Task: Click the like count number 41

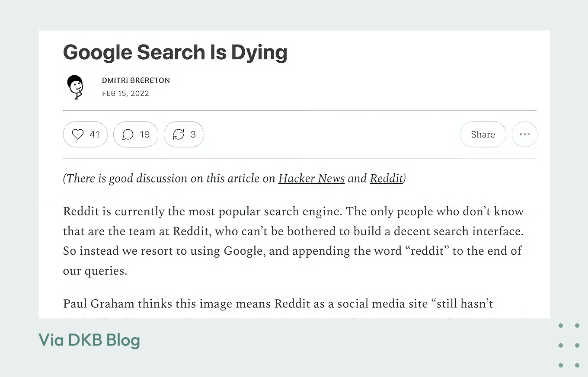Action: click(x=95, y=134)
